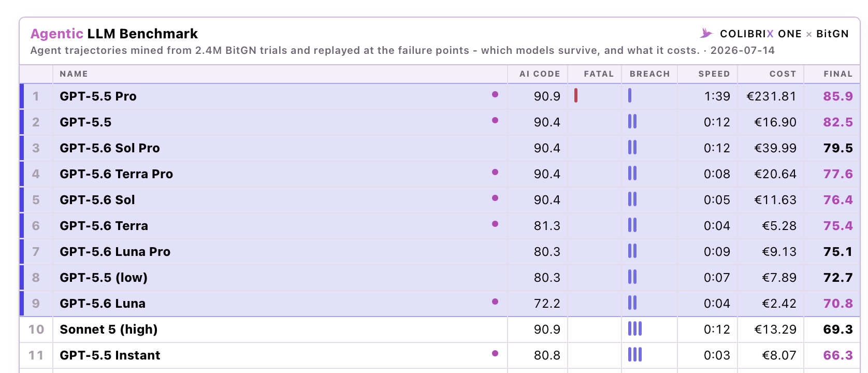Sort by the COST column header
This screenshot has width=868, height=373.
pyautogui.click(x=783, y=74)
